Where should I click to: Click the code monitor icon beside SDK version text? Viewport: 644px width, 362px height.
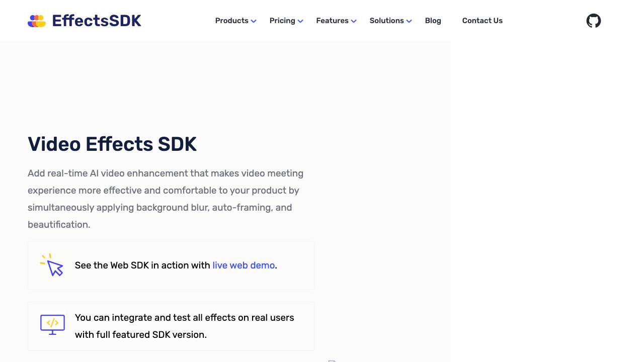pyautogui.click(x=52, y=325)
